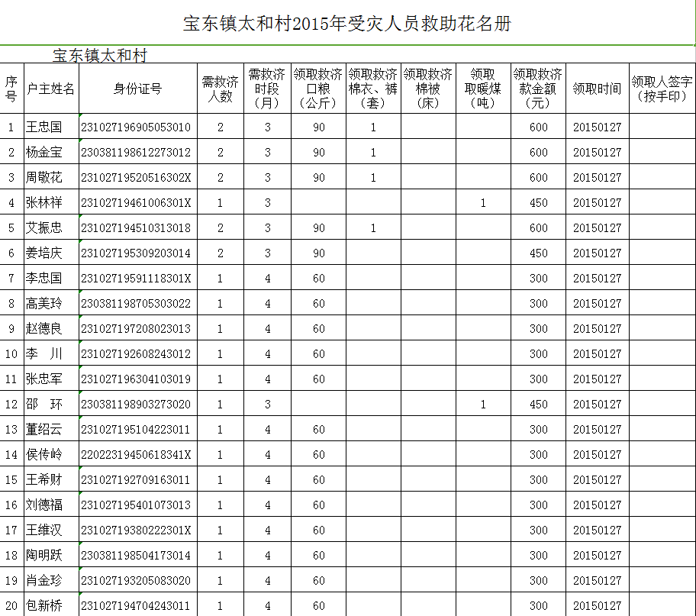Click the 领取时间 header cell
Screen dimensions: 696x616
click(598, 89)
